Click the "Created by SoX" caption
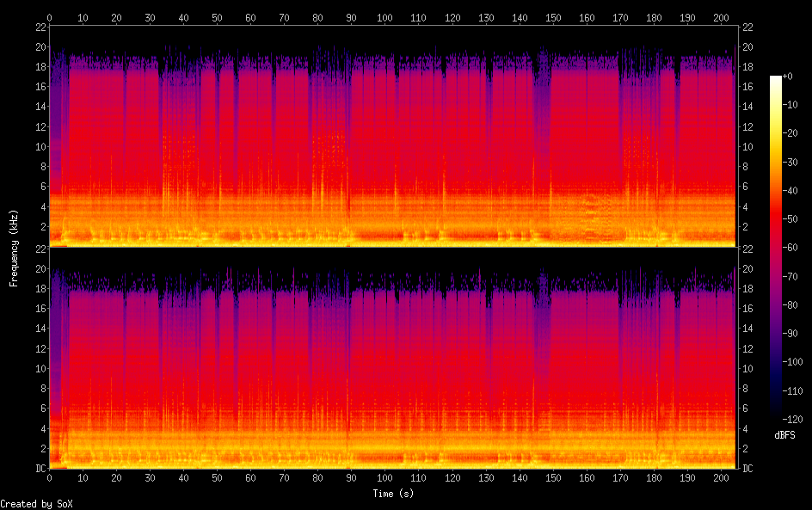 (x=36, y=504)
